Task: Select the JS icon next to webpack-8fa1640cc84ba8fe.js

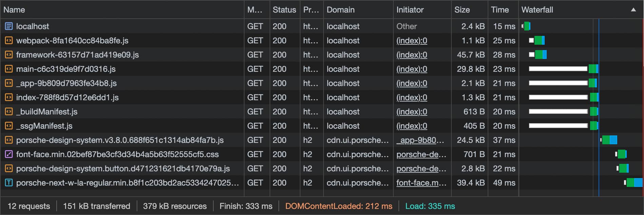Action: coord(8,40)
